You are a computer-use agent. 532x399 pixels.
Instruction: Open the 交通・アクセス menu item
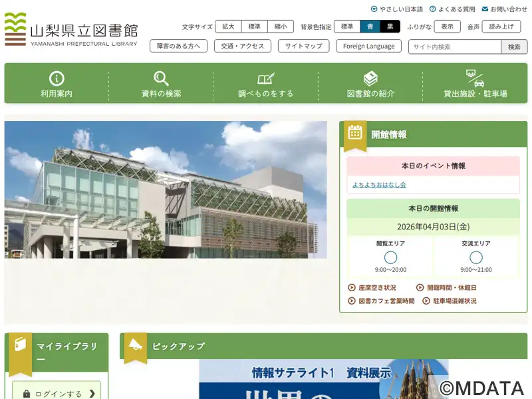[243, 47]
